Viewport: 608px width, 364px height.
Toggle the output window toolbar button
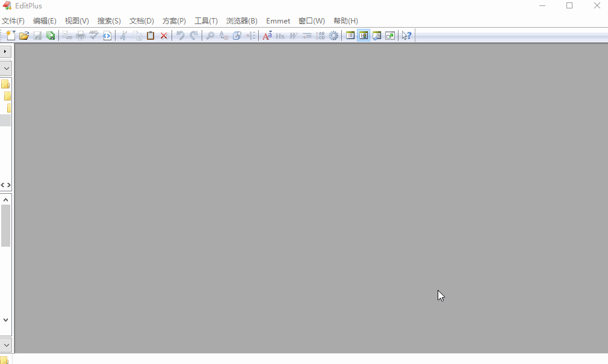click(x=377, y=35)
